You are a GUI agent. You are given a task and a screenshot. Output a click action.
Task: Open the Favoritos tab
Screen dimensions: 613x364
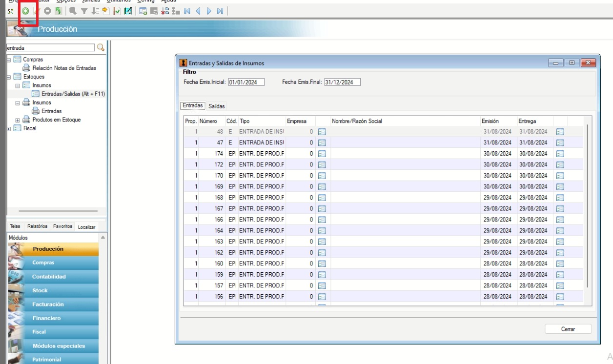pos(63,226)
